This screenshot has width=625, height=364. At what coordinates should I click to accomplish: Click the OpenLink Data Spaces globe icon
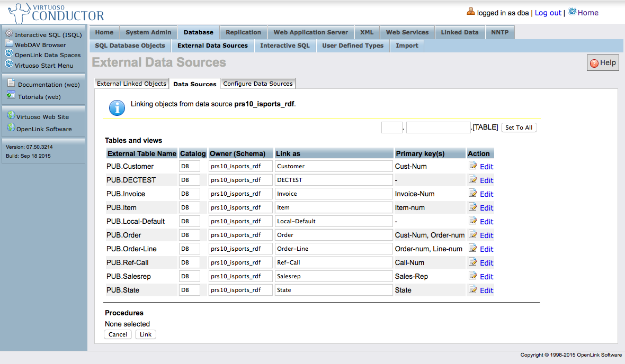coord(9,54)
